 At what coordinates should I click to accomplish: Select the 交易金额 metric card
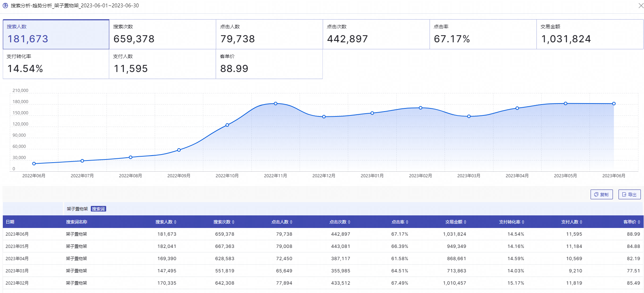590,34
